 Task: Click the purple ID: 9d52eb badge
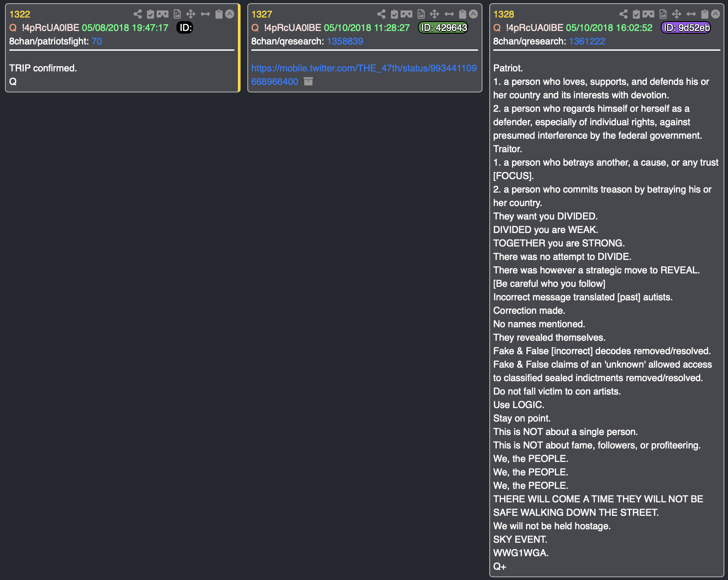pos(686,28)
